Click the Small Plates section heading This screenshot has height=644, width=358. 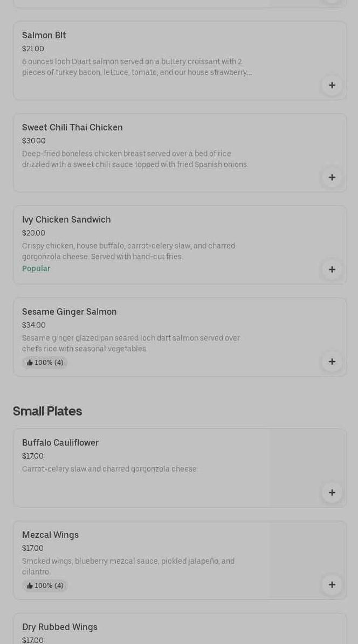(47, 411)
